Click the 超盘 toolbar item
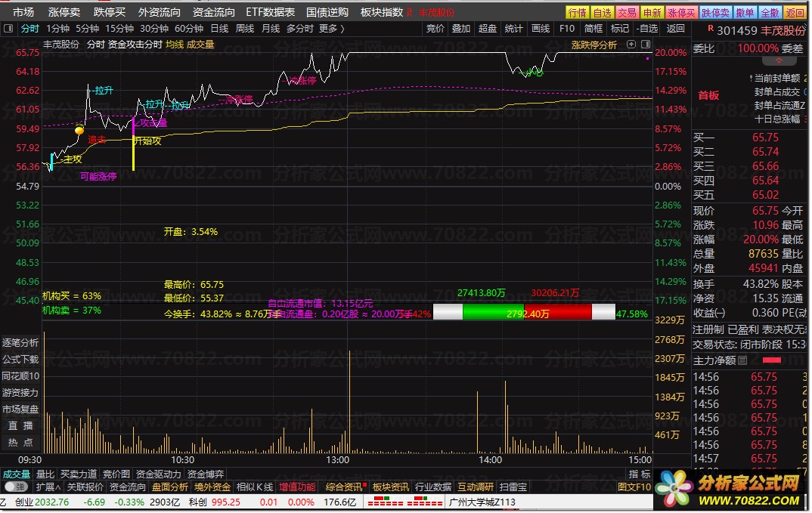Screen dimensions: 812x513 tap(488, 29)
